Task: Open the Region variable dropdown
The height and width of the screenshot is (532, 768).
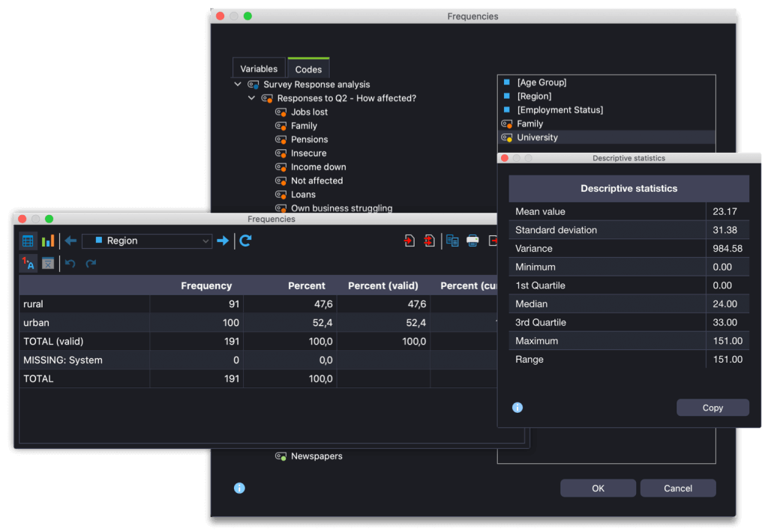Action: tap(205, 241)
